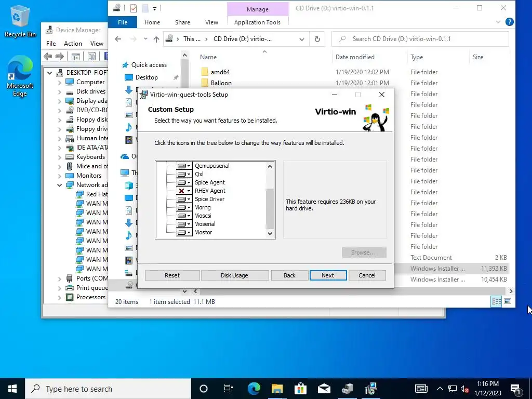
Task: Open Disk Usage in setup dialog
Action: tap(234, 275)
